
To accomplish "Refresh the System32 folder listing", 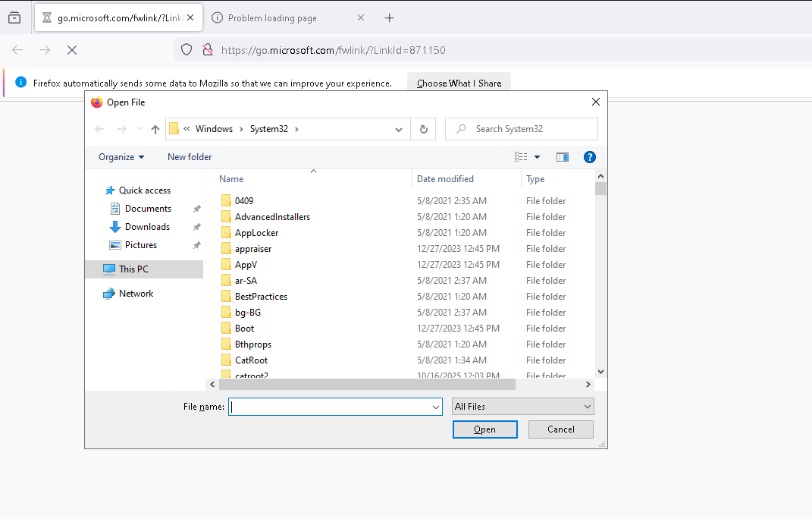I will coord(424,129).
